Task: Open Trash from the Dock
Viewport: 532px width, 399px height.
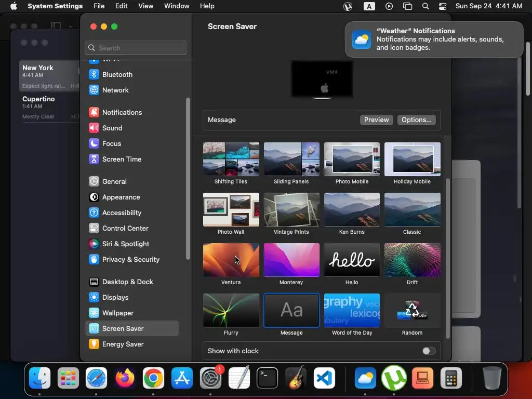Action: (492, 378)
